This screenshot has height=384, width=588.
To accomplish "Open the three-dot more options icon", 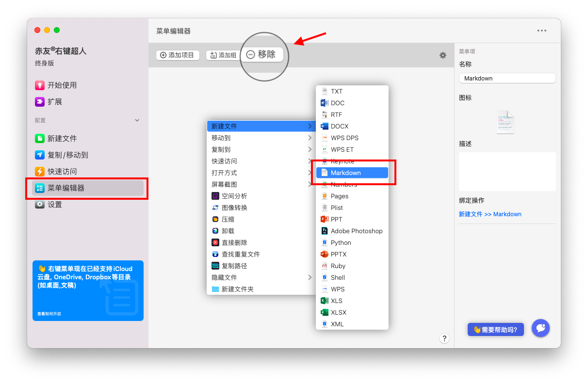I will (542, 31).
